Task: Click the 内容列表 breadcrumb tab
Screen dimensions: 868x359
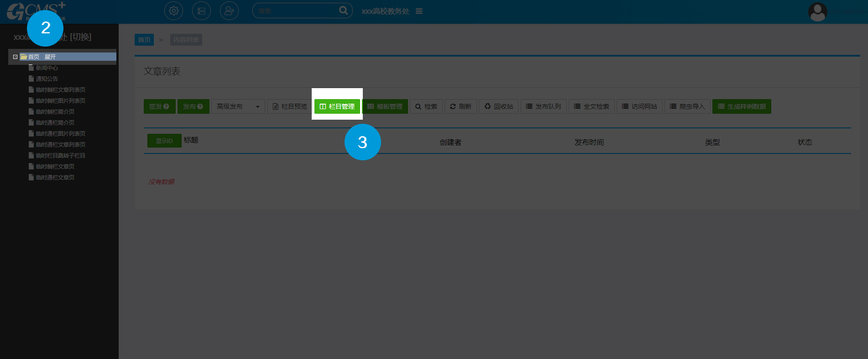Action: 186,40
